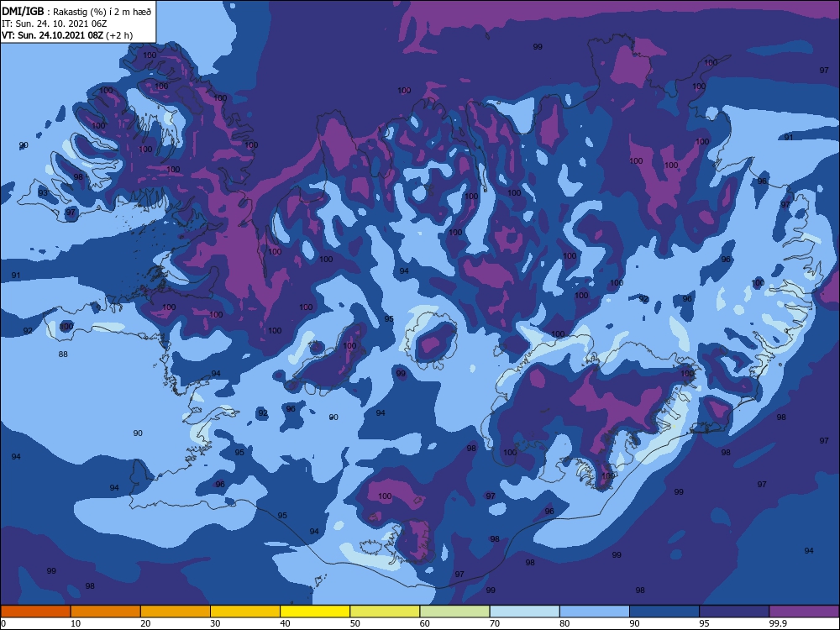
Task: Pick the dark indigo 95–99.9 legend swatch
Action: (x=734, y=612)
